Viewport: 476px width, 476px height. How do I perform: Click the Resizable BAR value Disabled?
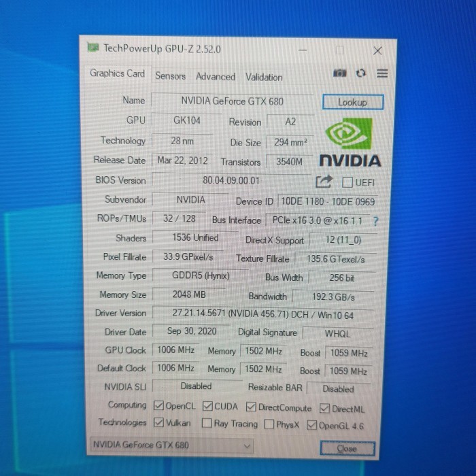pos(338,389)
